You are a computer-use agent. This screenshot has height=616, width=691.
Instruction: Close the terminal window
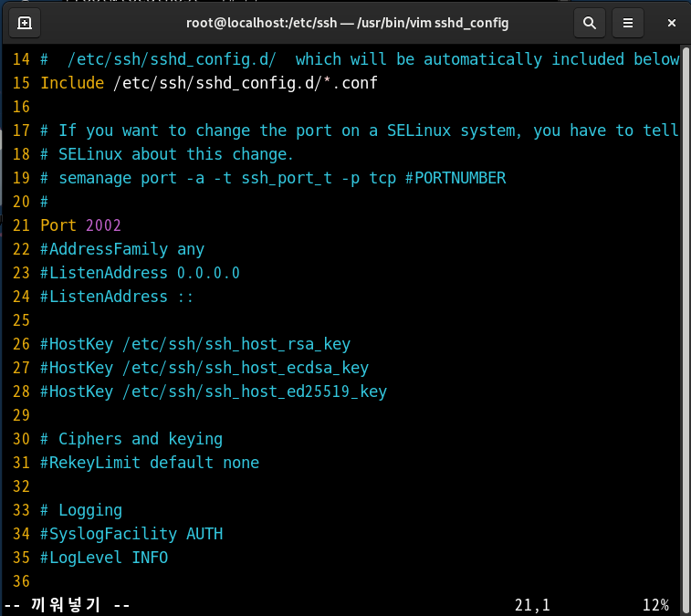(x=671, y=23)
